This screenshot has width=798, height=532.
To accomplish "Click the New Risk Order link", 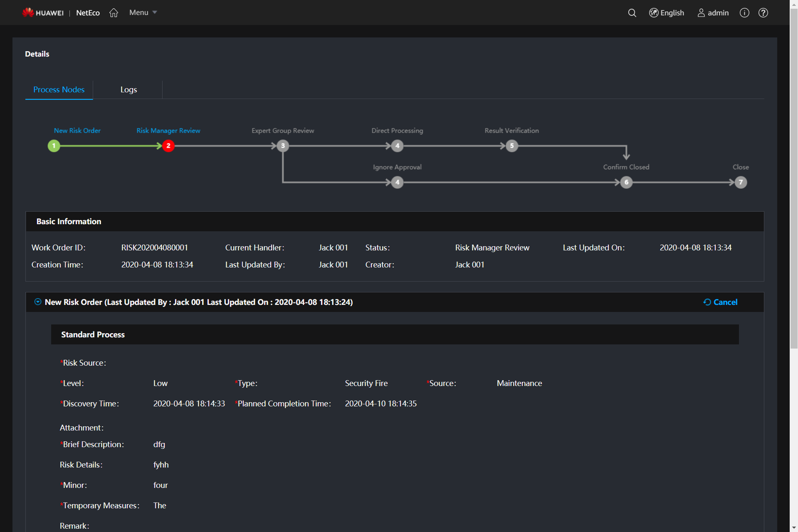I will [77, 130].
